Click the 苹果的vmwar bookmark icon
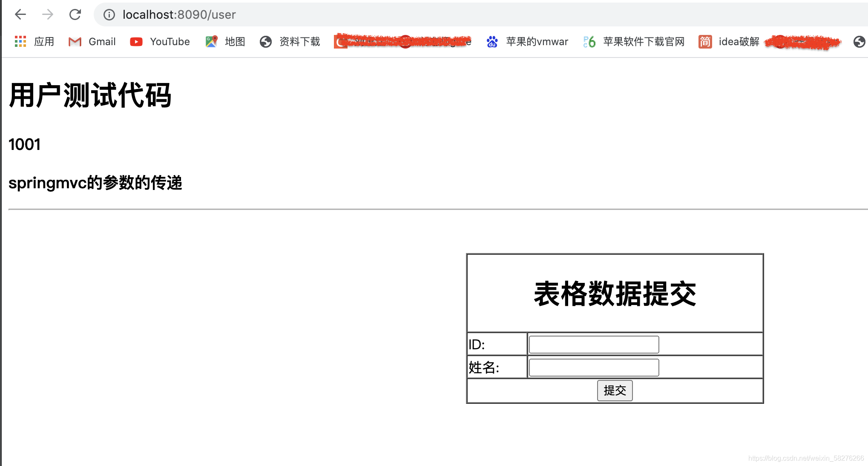The height and width of the screenshot is (466, 868). (492, 41)
